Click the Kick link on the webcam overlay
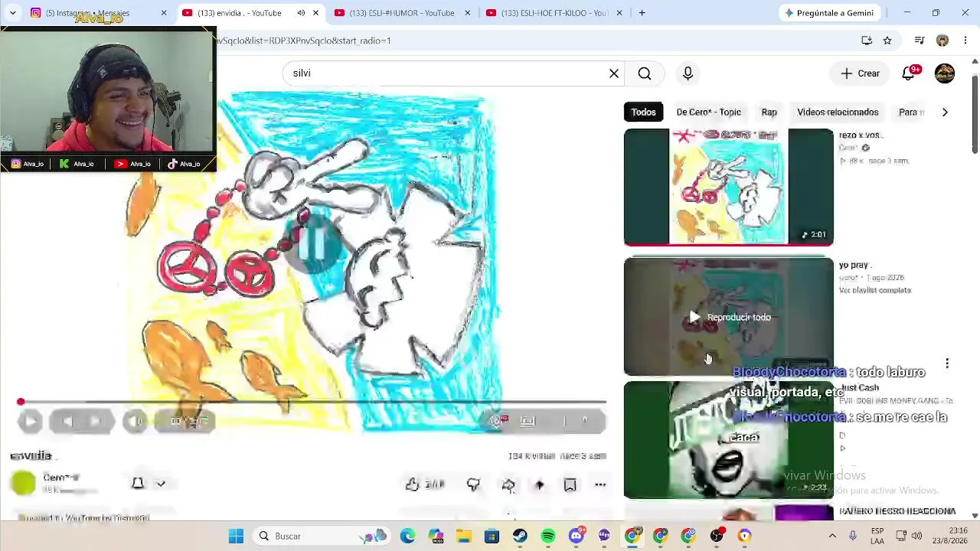The image size is (980, 551). pos(77,164)
